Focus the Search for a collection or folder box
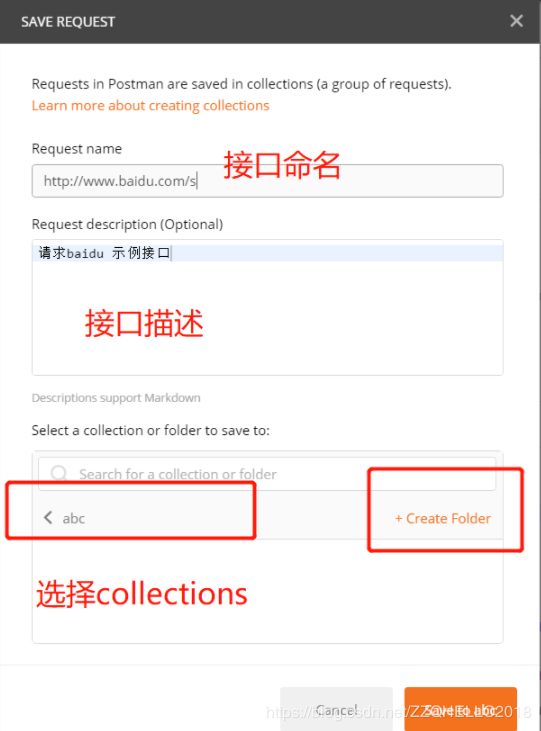Image resolution: width=541 pixels, height=731 pixels. [x=267, y=474]
